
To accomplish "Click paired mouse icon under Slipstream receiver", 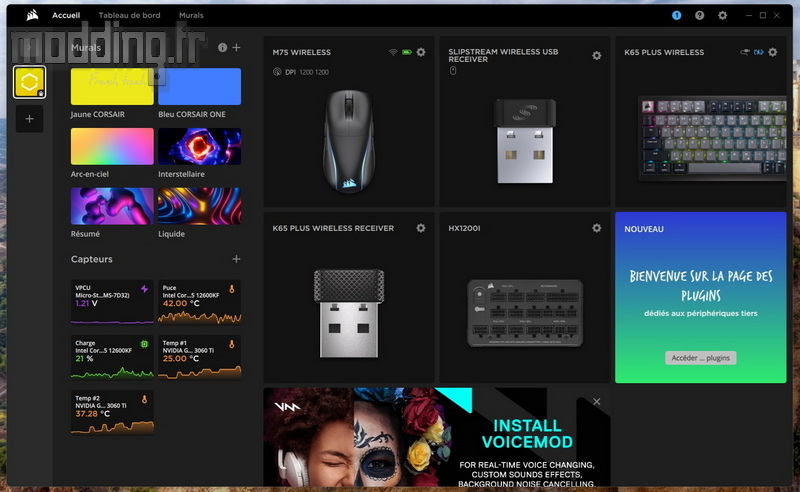I will click(453, 71).
